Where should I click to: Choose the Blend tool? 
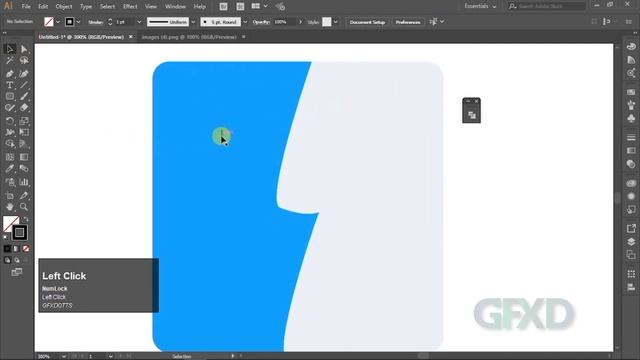click(x=24, y=169)
